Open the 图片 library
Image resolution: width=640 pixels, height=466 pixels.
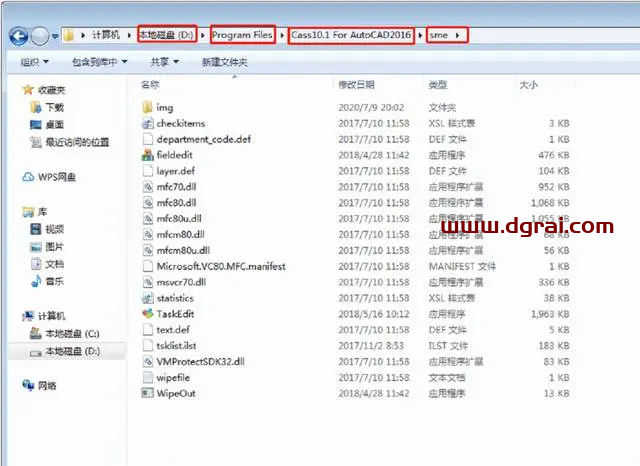[x=55, y=247]
